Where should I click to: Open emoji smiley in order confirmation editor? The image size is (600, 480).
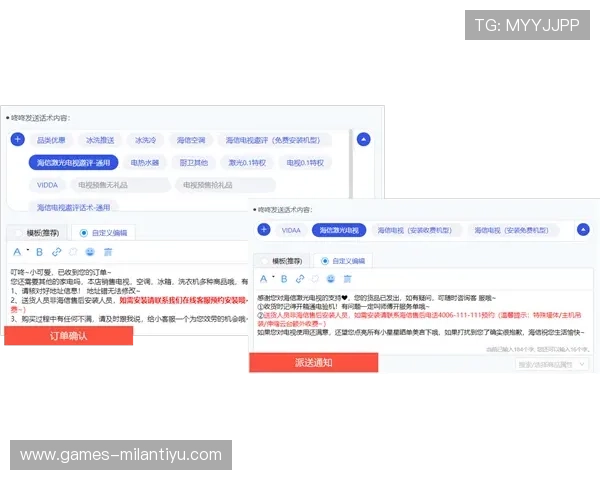[90, 252]
